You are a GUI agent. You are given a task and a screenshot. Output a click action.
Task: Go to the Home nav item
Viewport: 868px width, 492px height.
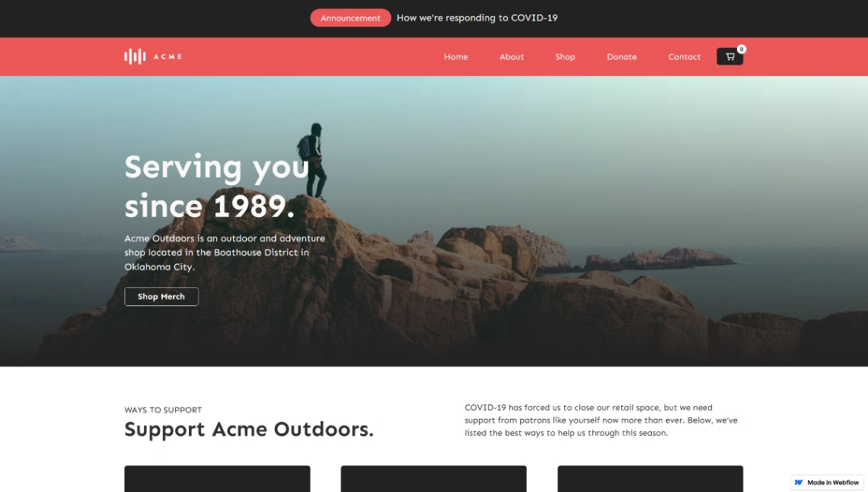[455, 56]
